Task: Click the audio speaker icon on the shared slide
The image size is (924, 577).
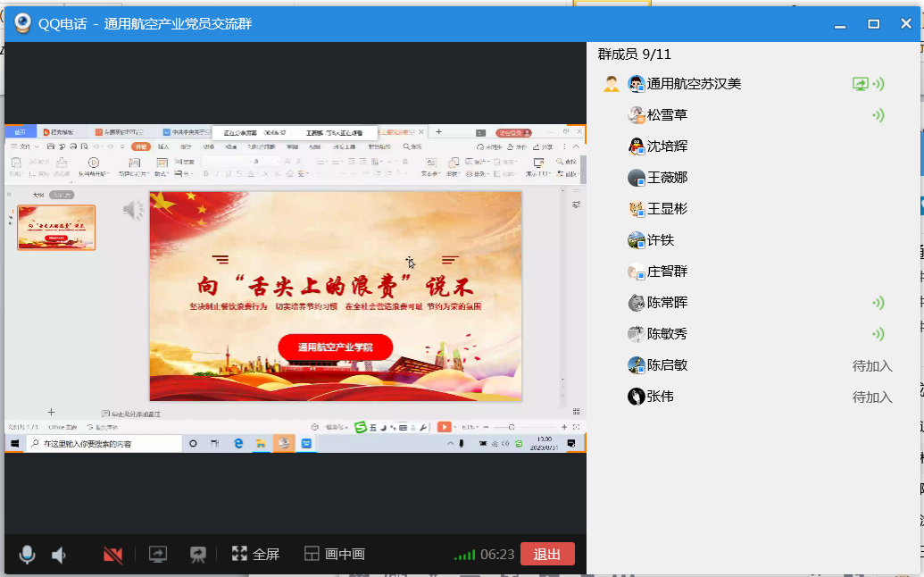Action: coord(133,210)
